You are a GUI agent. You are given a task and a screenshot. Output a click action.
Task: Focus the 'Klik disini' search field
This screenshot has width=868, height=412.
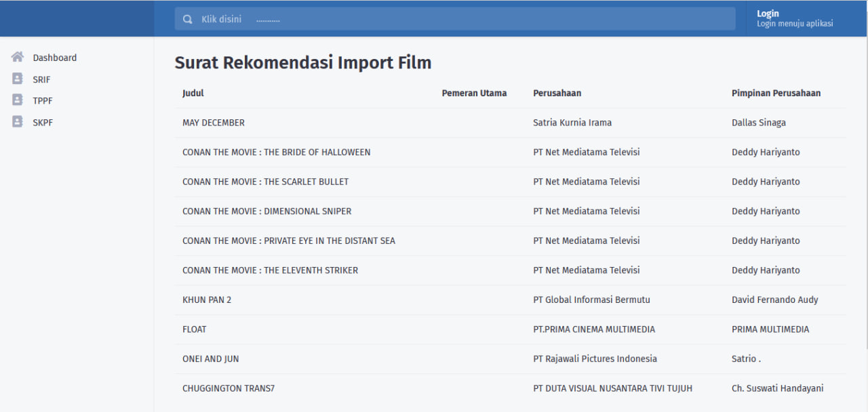[461, 19]
